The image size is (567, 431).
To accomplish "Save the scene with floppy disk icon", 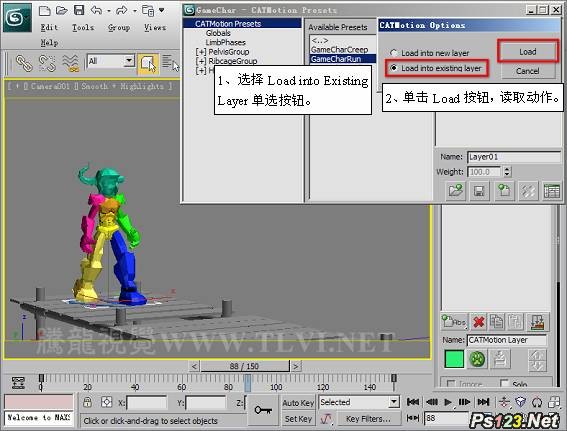I will click(79, 10).
